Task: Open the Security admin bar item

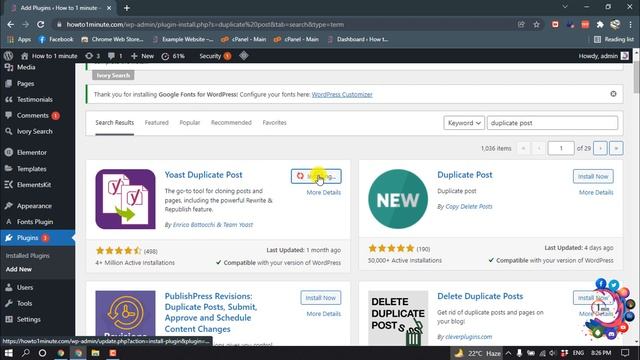Action: point(215,56)
